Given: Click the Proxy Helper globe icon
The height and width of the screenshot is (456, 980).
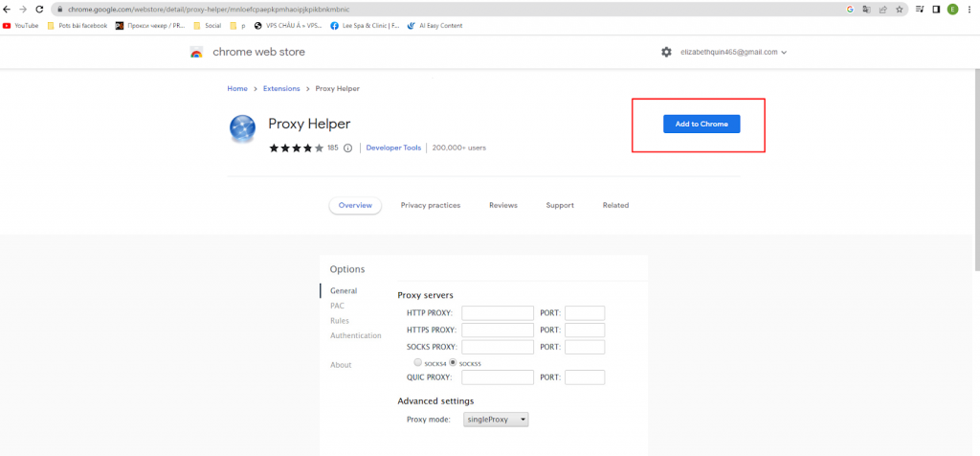Looking at the screenshot, I should click(242, 127).
